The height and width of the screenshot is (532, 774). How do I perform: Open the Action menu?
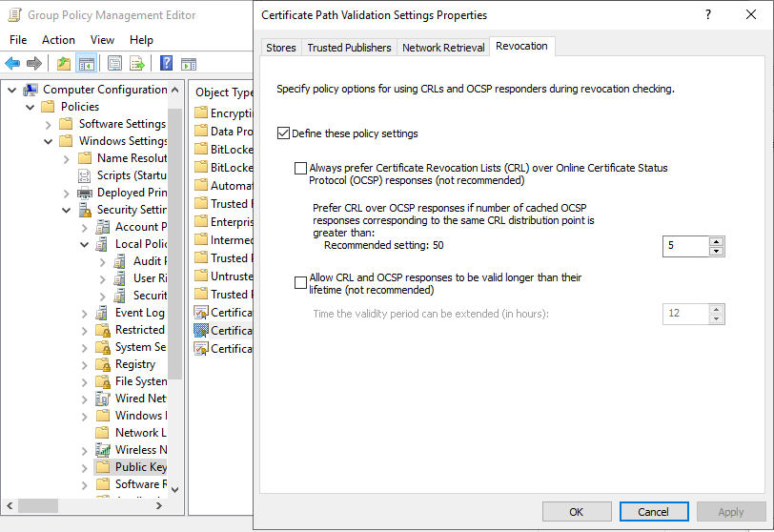(x=58, y=40)
